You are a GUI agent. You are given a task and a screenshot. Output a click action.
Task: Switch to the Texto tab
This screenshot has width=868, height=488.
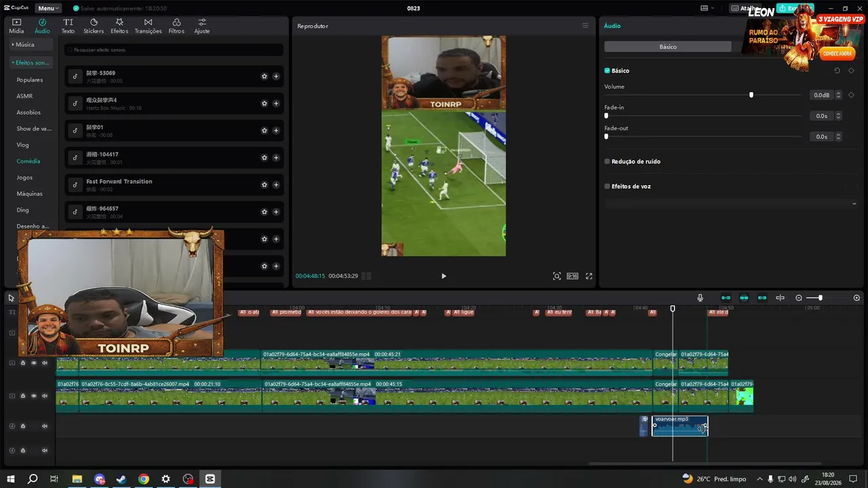tap(68, 26)
